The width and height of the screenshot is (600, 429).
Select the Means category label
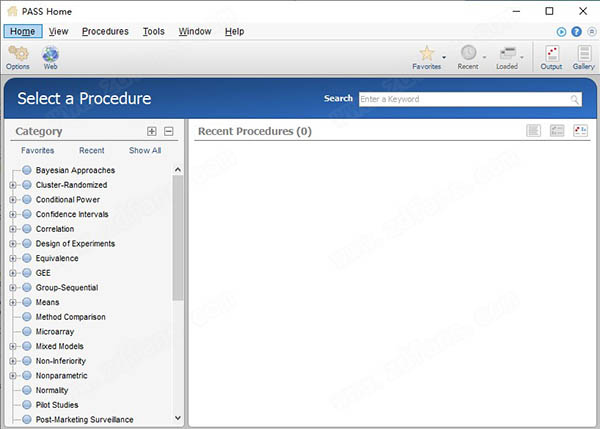click(47, 302)
